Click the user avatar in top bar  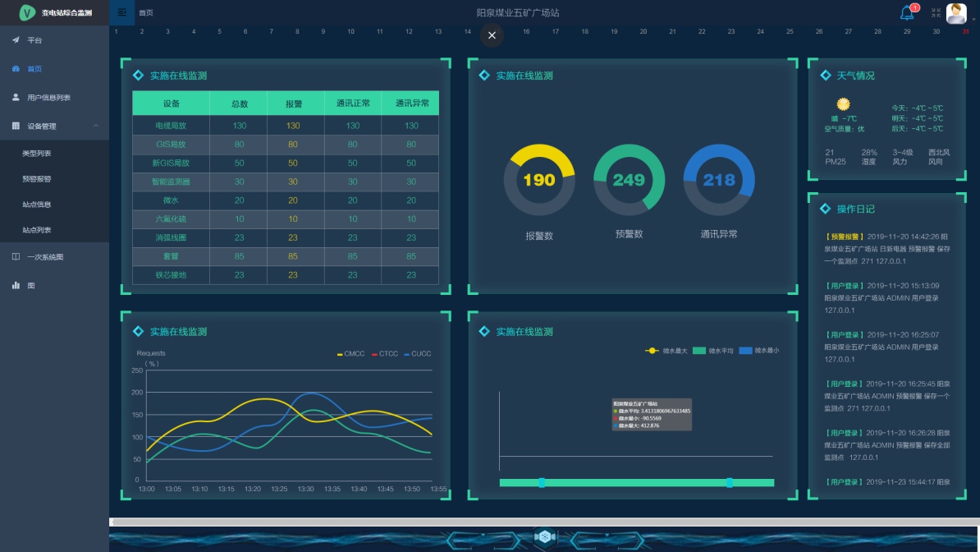[x=956, y=13]
